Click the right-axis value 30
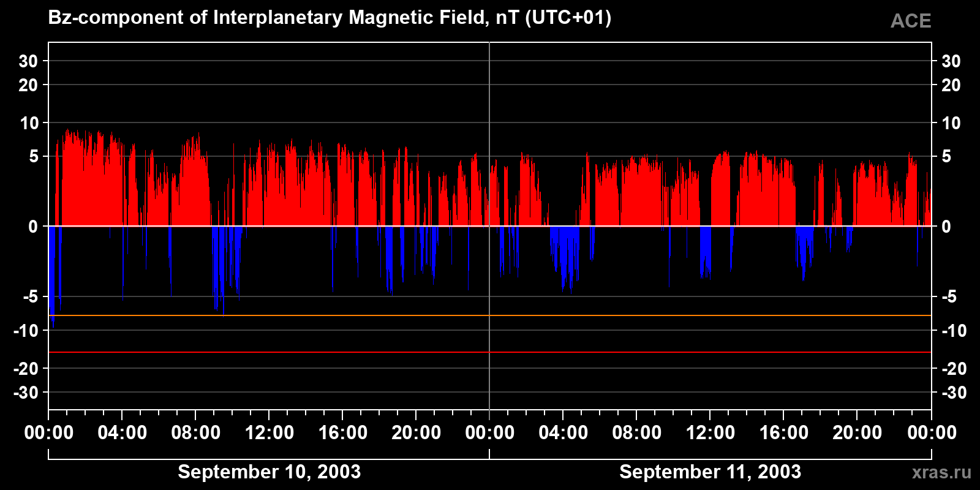Screen dimensions: 980x490 [951, 61]
